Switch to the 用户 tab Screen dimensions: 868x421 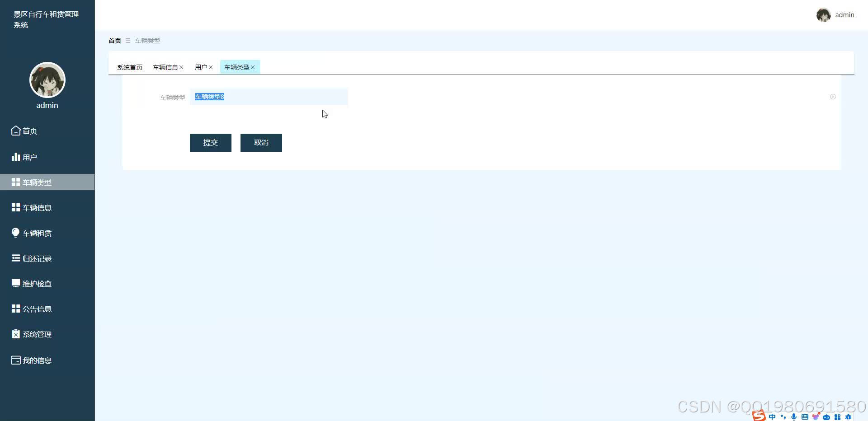click(201, 67)
